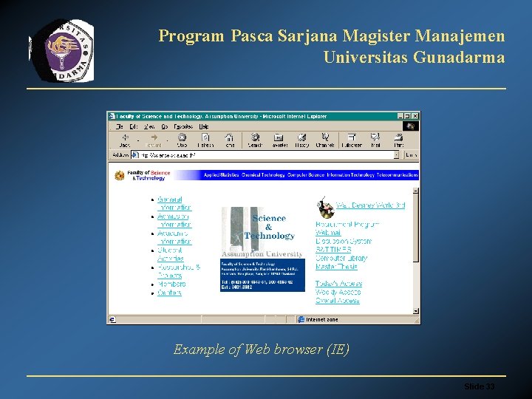Open the Student Activities link

(170, 254)
